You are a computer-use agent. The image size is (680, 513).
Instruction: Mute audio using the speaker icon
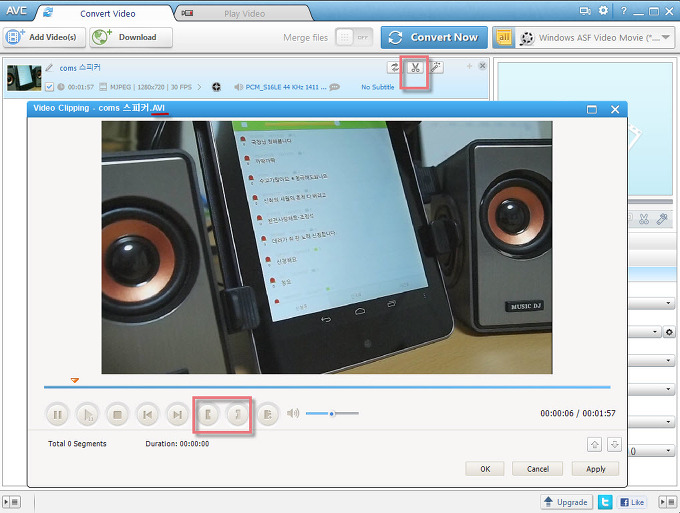(x=293, y=413)
